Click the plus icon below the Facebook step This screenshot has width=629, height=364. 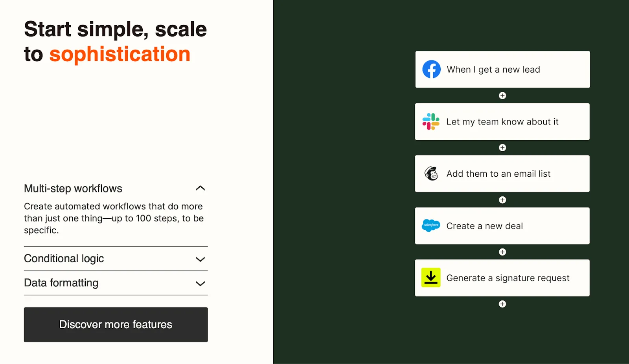tap(502, 95)
